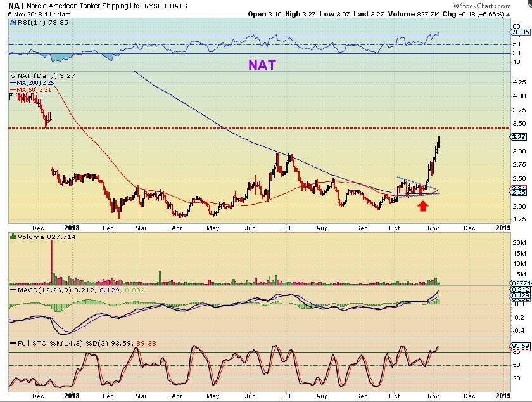Click the 20 stochastic axis label
Screen dimensions: 532x402
coord(516,378)
